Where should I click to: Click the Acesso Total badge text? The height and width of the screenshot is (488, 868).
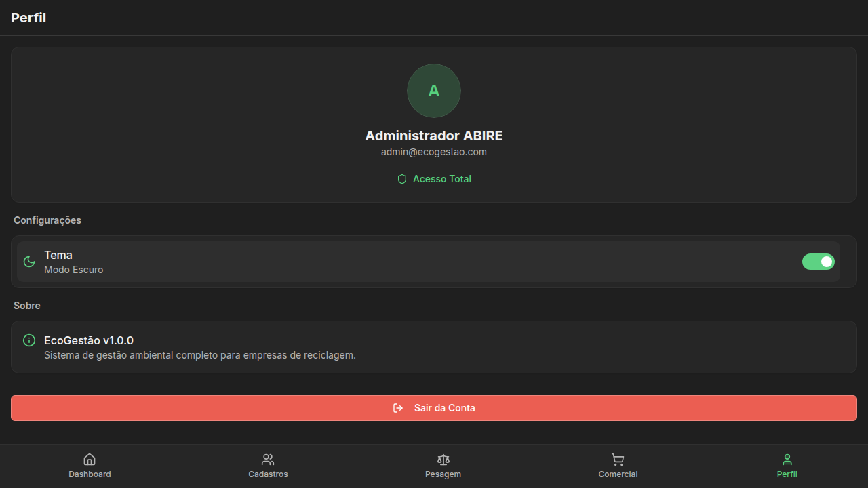[x=441, y=179]
